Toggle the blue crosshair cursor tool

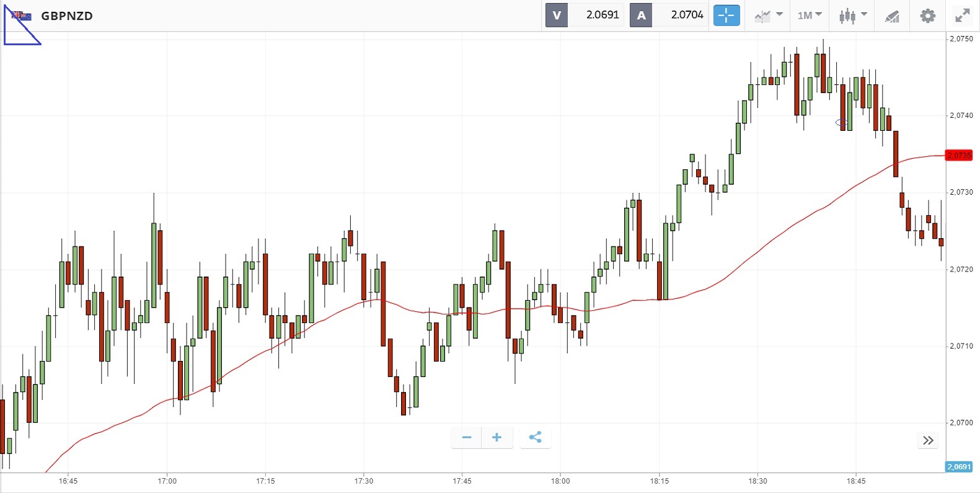coord(726,16)
